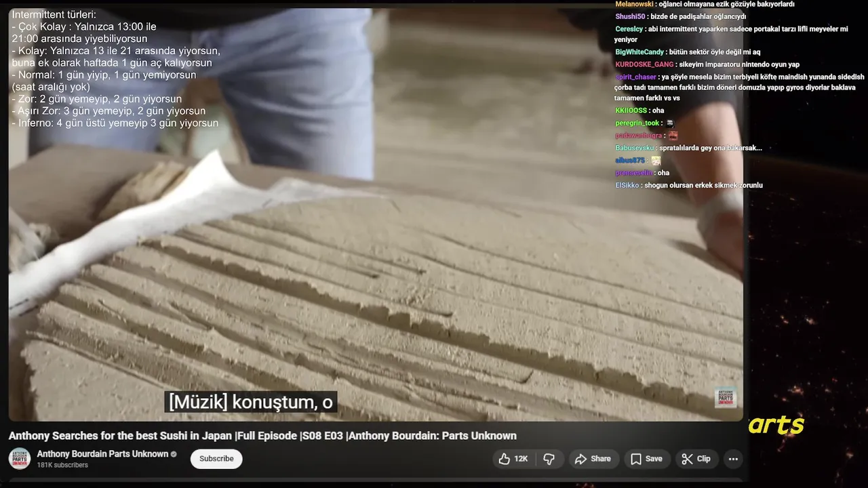Create a clip with the Clip button
The image size is (868, 488).
tap(696, 459)
